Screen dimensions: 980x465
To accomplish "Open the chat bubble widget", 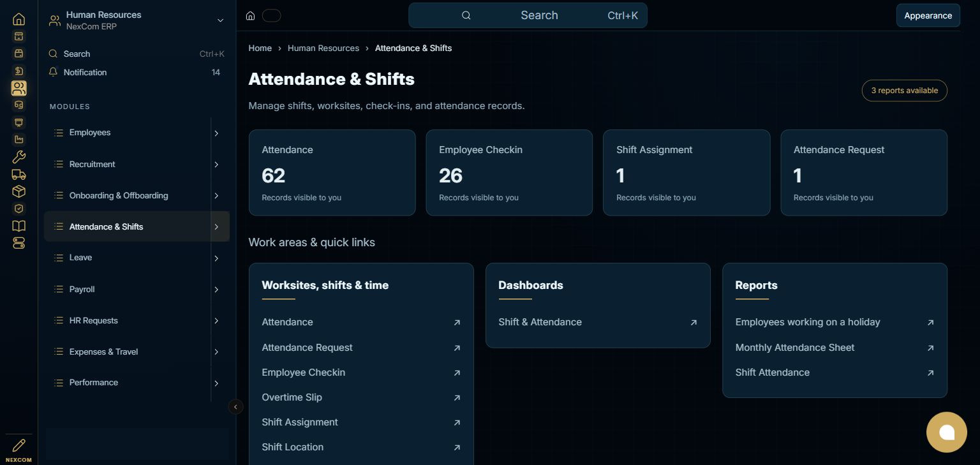I will (946, 432).
